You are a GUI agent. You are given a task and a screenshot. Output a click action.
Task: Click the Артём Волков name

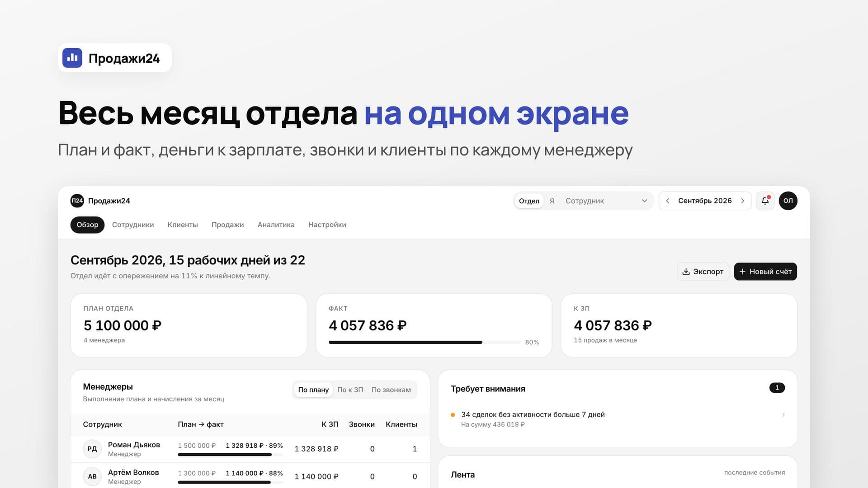click(x=133, y=472)
